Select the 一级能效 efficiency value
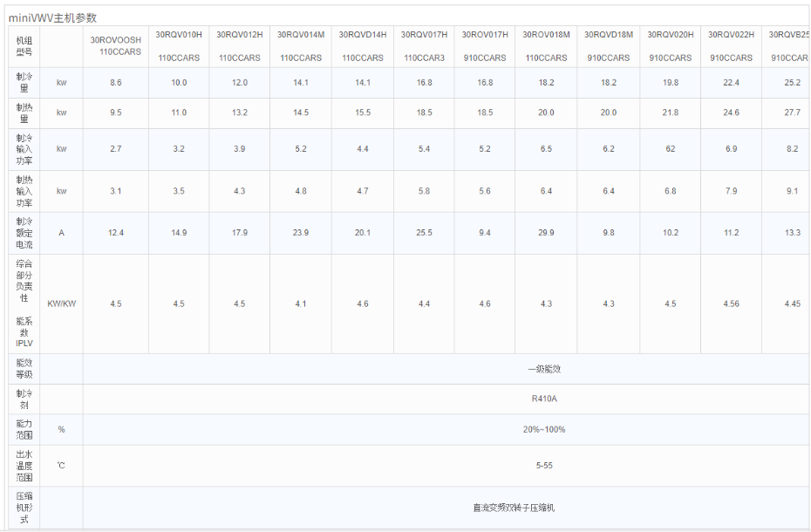The image size is (811, 532). click(544, 369)
